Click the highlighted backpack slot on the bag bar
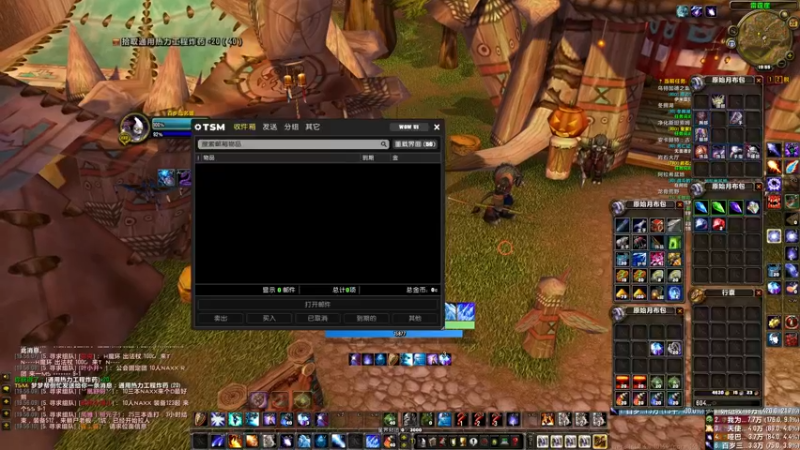This screenshot has width=800, height=450. (x=600, y=441)
